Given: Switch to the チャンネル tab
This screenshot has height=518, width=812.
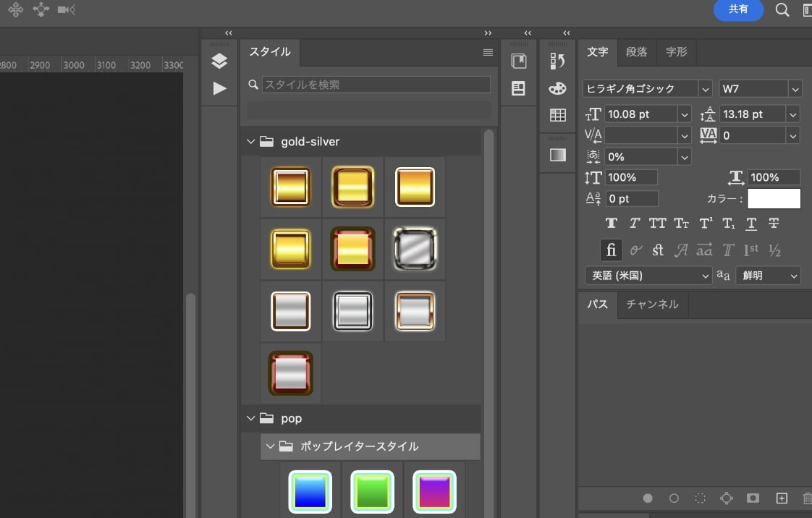Looking at the screenshot, I should click(652, 305).
